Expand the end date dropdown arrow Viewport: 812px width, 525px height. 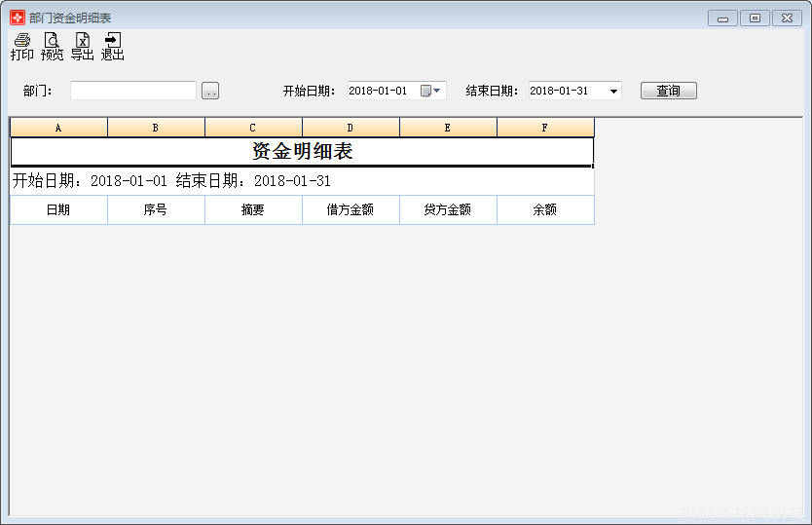[x=613, y=92]
